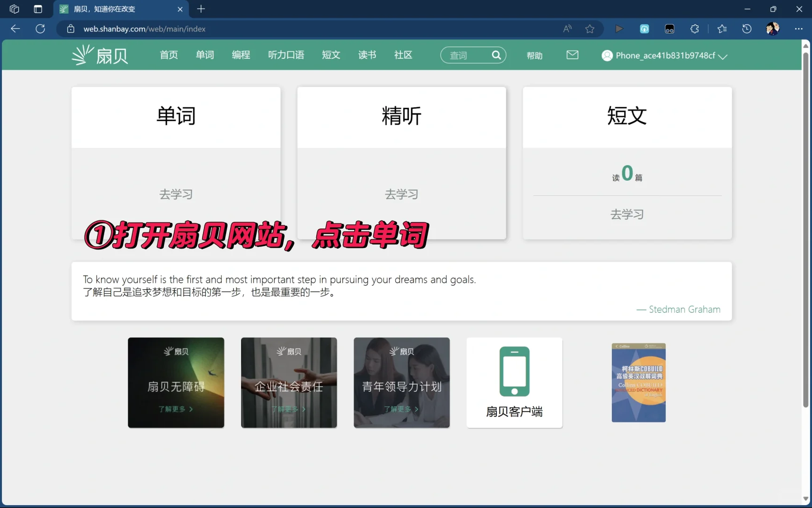This screenshot has height=508, width=812.
Task: Open the 帮助 link
Action: click(534, 55)
